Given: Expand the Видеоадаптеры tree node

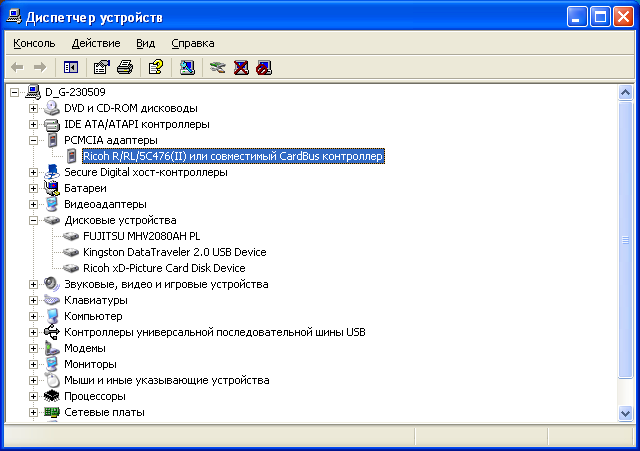Looking at the screenshot, I should [34, 204].
